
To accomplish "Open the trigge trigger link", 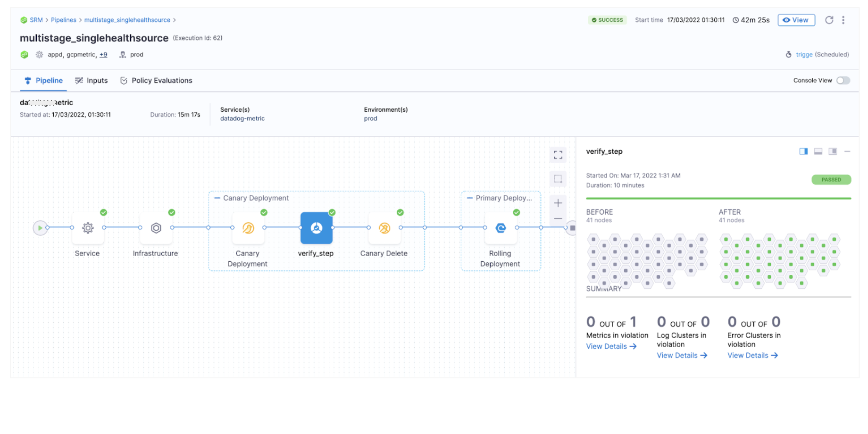I will [x=804, y=55].
